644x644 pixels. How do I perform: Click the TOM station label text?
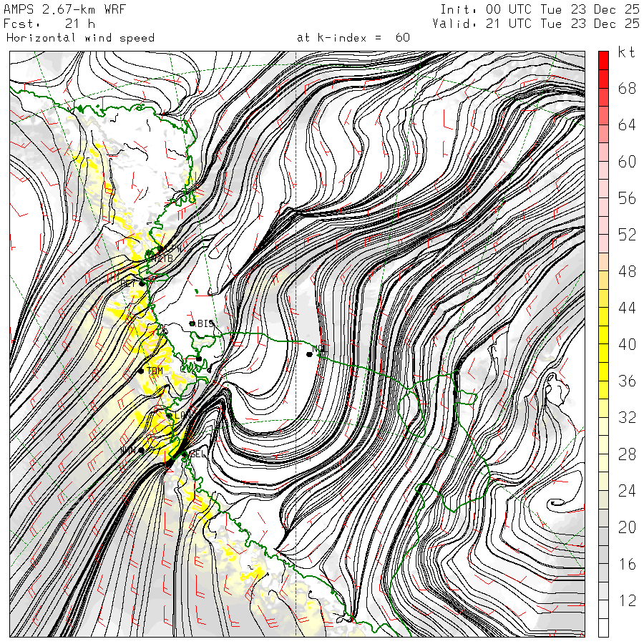point(155,371)
